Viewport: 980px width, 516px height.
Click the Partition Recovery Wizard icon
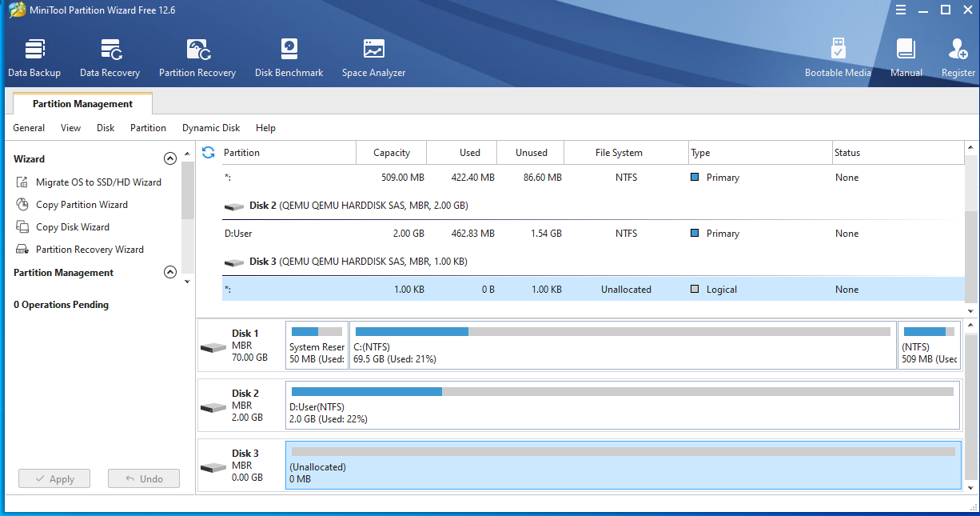(22, 250)
